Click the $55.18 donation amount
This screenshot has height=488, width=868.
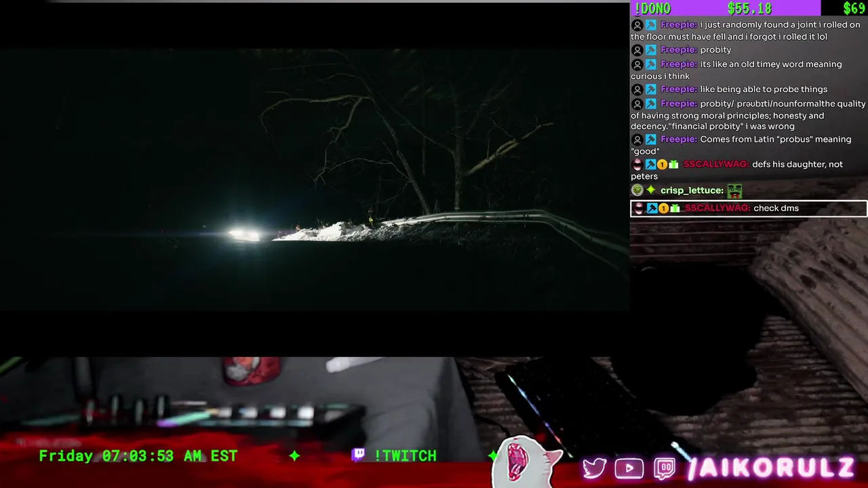[x=749, y=8]
